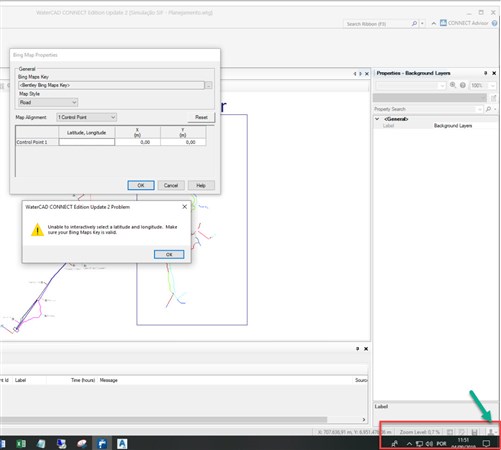The width and height of the screenshot is (501, 450).
Task: Close the active drawing tab
Action: (367, 74)
